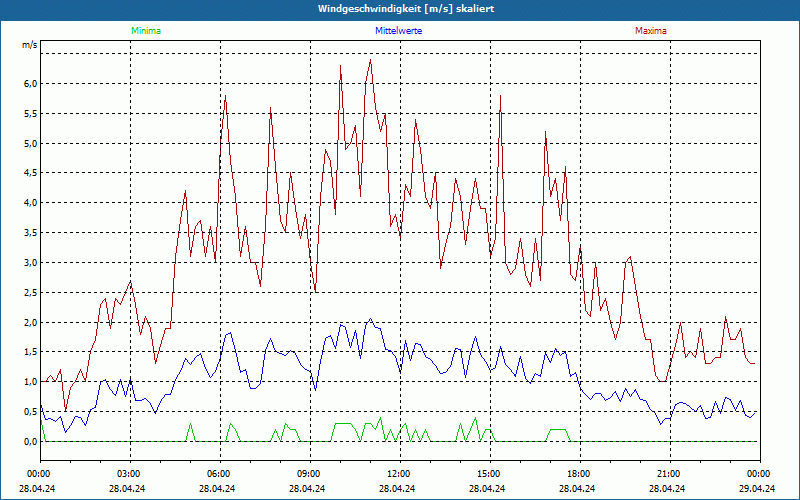Click the 28.04.24 date under 12:00
Viewport: 800px width, 500px height.
[397, 488]
